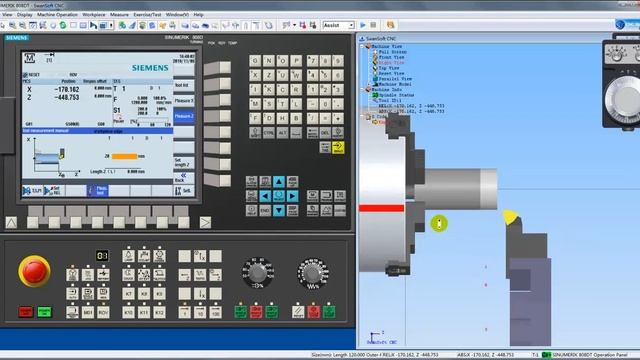
Task: Select Full Screen in the view tree
Action: coord(392,52)
